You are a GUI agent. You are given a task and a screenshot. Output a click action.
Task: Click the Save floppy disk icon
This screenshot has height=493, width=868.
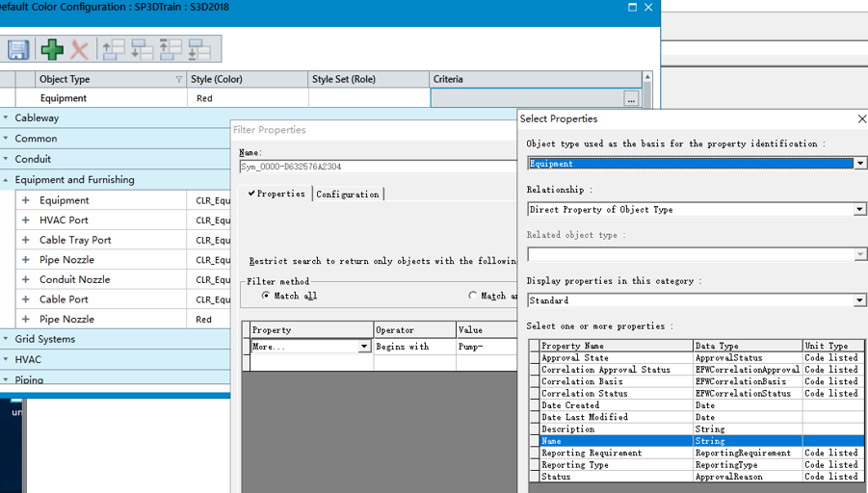coord(18,49)
